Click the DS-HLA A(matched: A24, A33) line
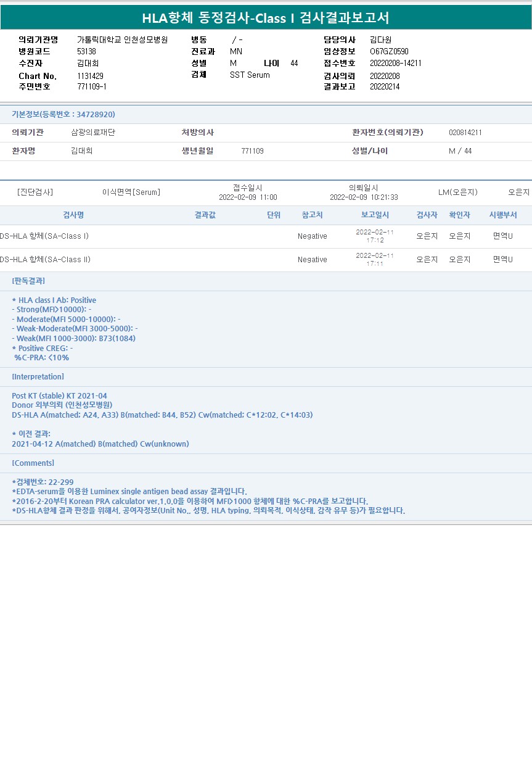This screenshot has height=765, width=532. pyautogui.click(x=162, y=415)
